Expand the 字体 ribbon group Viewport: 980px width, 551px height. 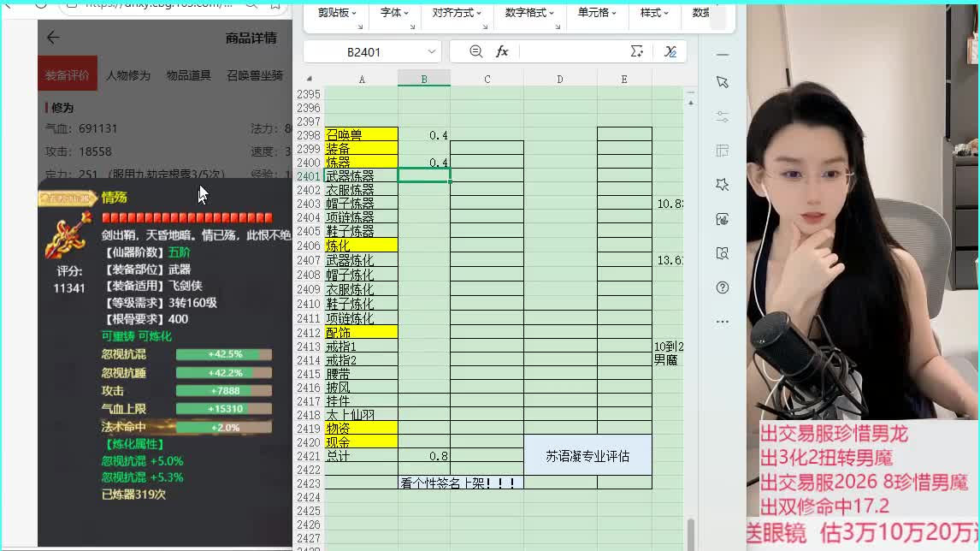(394, 13)
